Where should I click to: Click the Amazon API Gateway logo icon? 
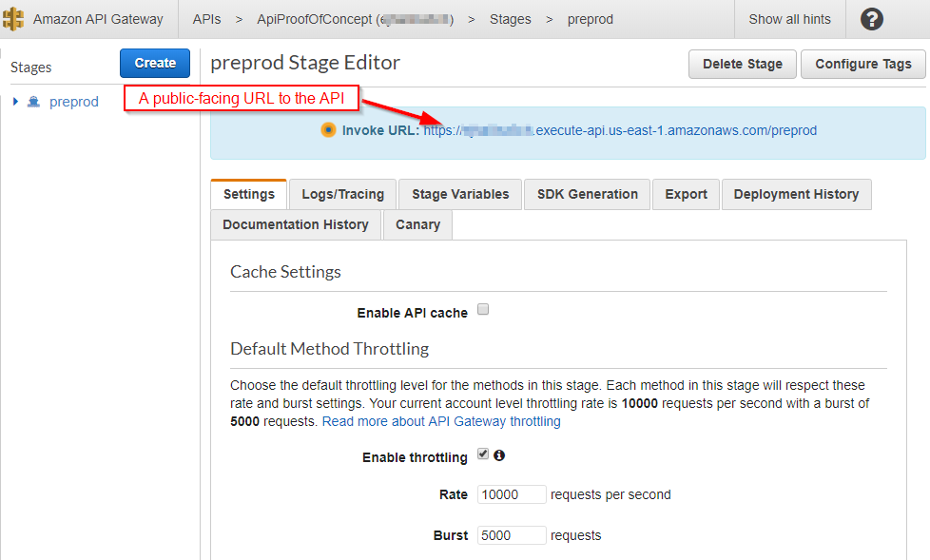13,18
